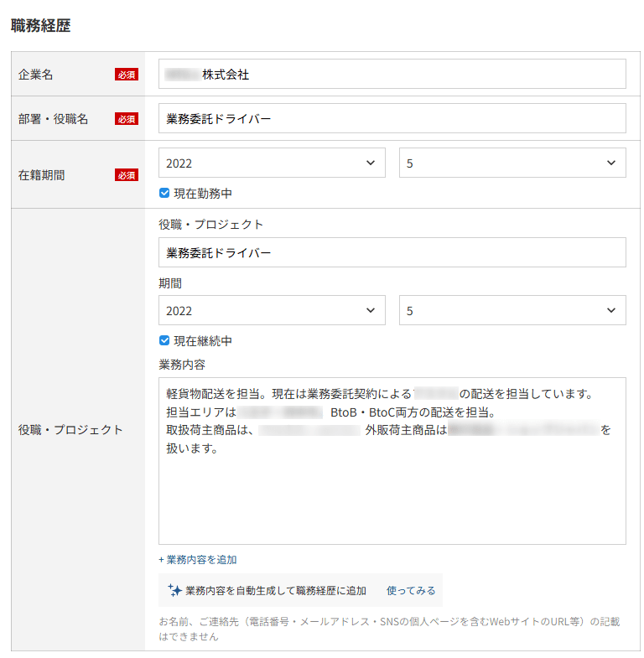The width and height of the screenshot is (644, 658).
Task: Click the お名前、ご連絡先 notice text
Action: coord(389,629)
